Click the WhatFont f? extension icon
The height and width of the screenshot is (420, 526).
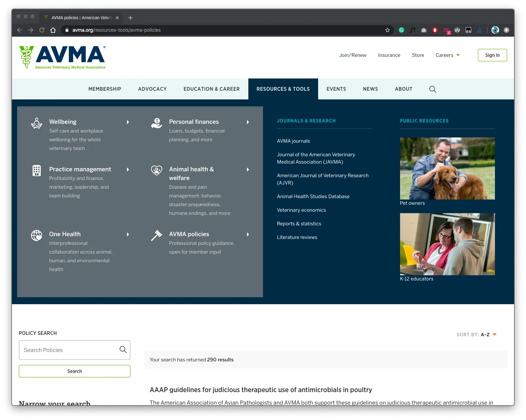coord(413,30)
